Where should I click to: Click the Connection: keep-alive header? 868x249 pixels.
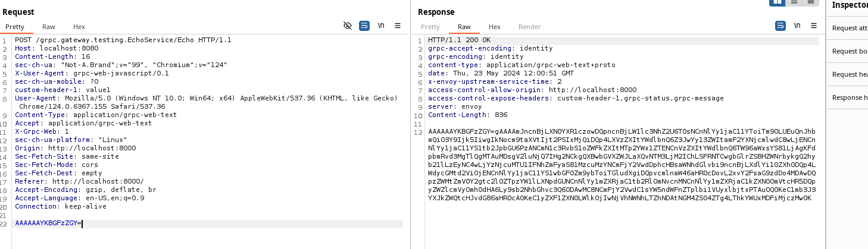(x=61, y=207)
